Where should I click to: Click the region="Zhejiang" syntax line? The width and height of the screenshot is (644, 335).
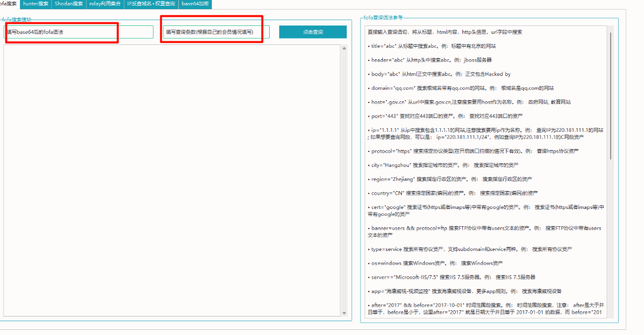tap(450, 179)
